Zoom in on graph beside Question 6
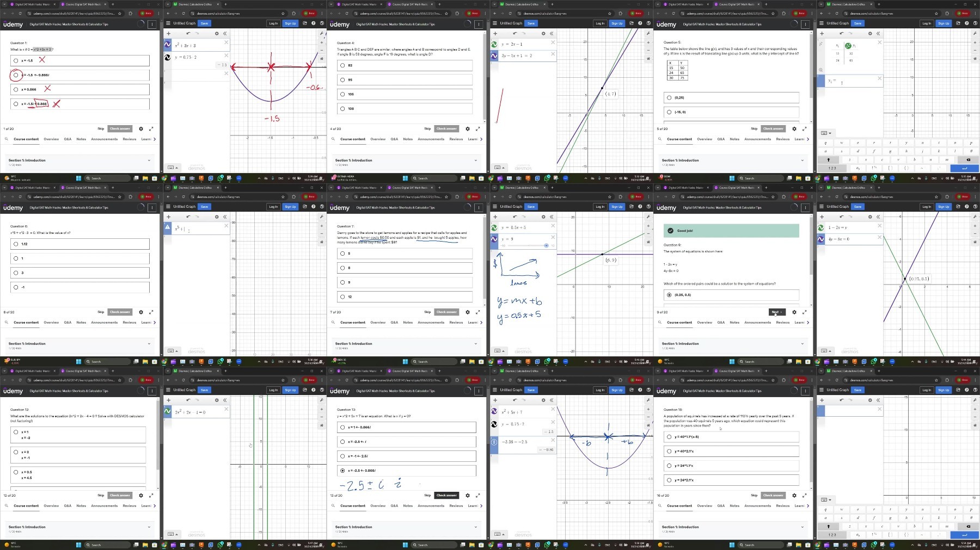 (x=322, y=226)
